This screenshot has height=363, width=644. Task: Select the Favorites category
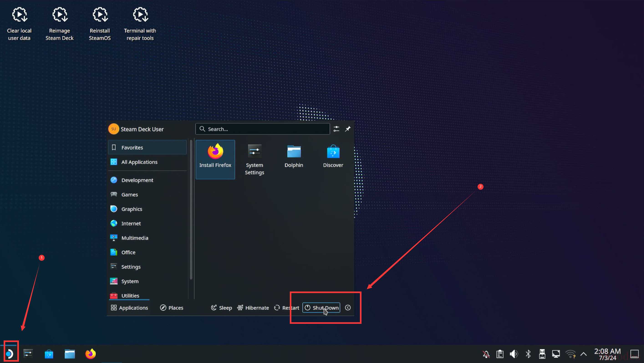pos(148,147)
